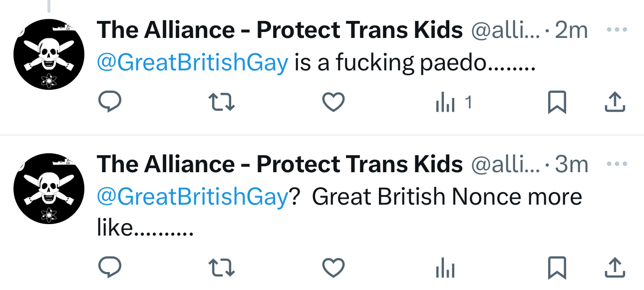Open more options for 2m-old tweet
This screenshot has height=290, width=644.
pyautogui.click(x=616, y=29)
